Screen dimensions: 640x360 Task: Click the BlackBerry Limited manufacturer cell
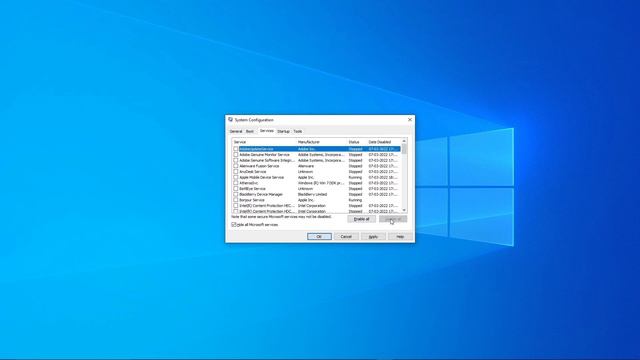click(x=312, y=195)
